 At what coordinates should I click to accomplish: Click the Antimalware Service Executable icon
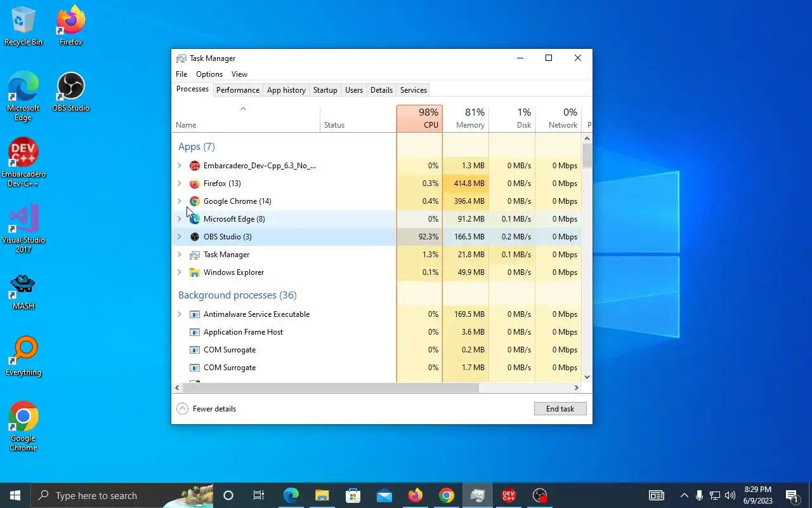pos(195,314)
